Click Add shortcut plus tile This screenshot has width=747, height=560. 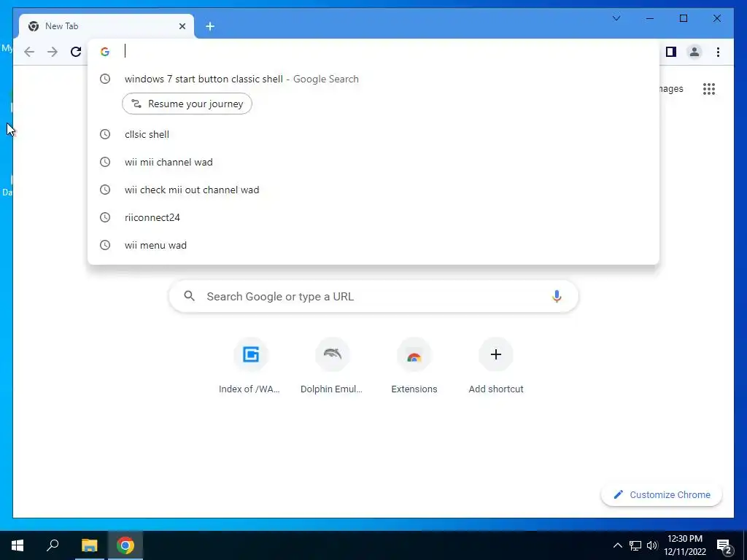(x=496, y=367)
